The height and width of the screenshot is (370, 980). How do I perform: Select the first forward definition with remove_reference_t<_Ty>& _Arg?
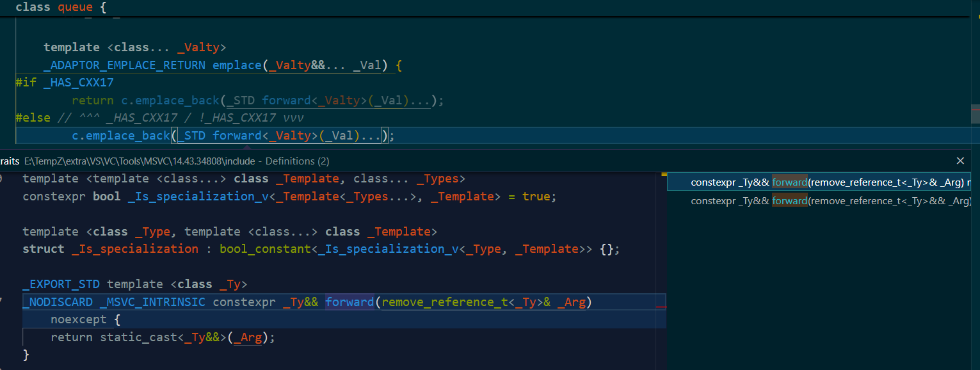(x=819, y=182)
